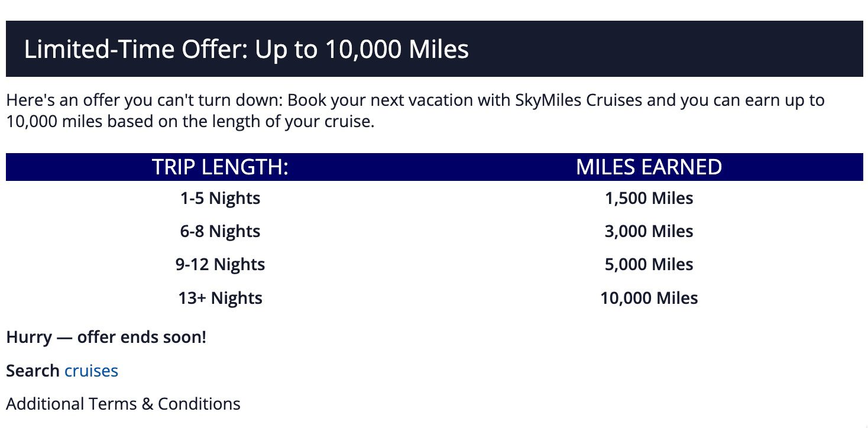Click the 6-8 Nights row label
868x428 pixels.
point(220,231)
